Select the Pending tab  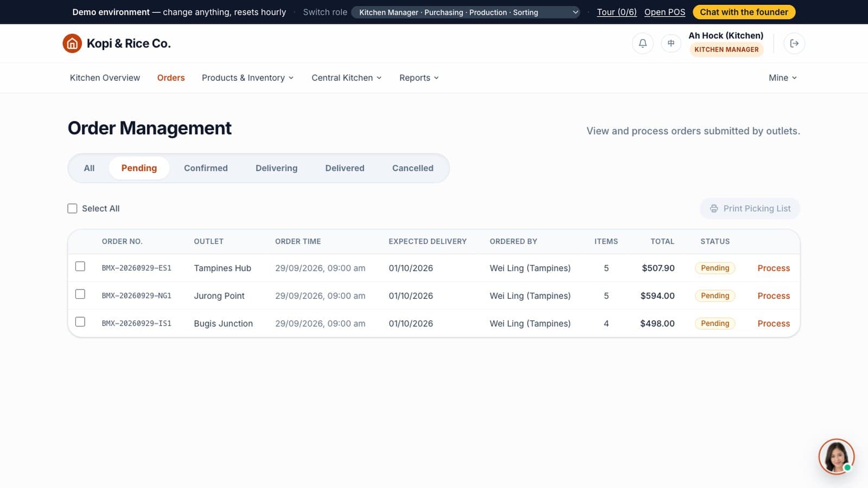coord(139,168)
